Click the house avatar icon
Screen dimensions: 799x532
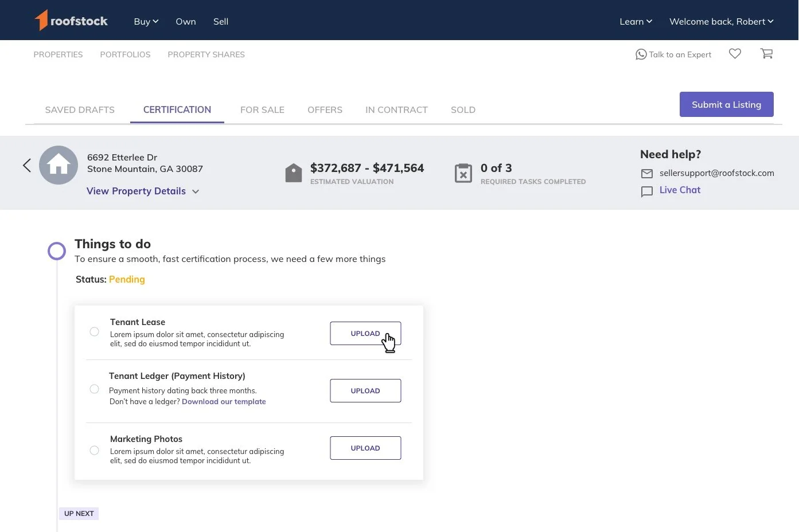(59, 165)
